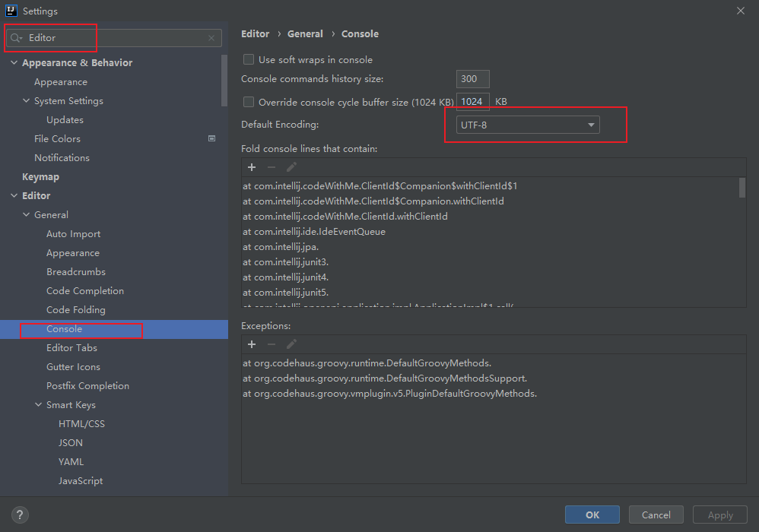Click the console cycle buffer size field

pyautogui.click(x=472, y=102)
